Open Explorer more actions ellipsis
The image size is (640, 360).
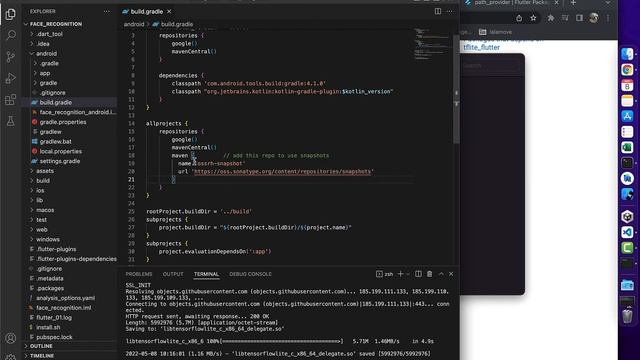[x=107, y=11]
